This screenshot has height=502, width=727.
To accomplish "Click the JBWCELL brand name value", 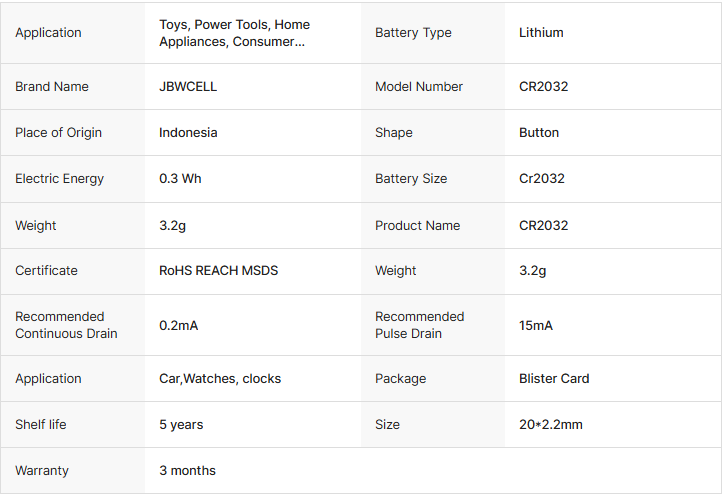I will [x=188, y=87].
